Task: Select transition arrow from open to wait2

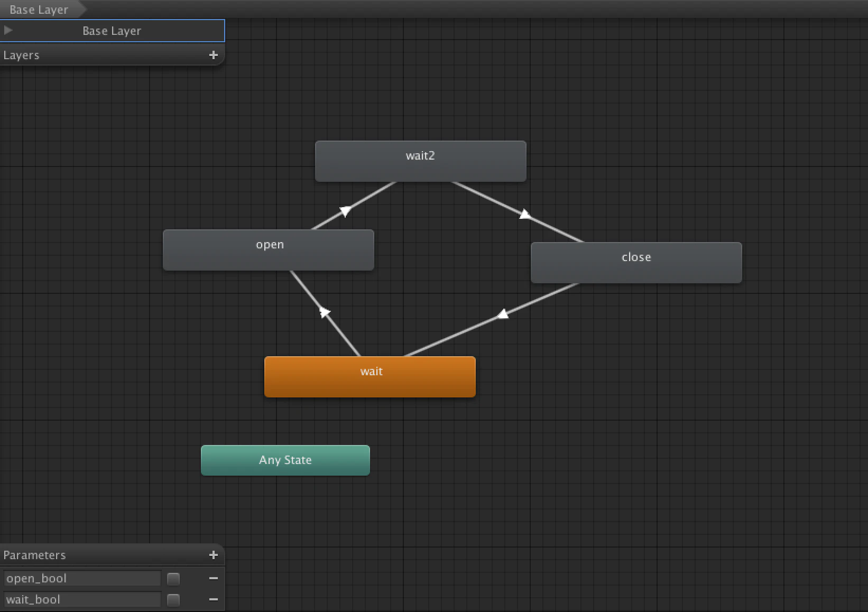Action: click(345, 211)
